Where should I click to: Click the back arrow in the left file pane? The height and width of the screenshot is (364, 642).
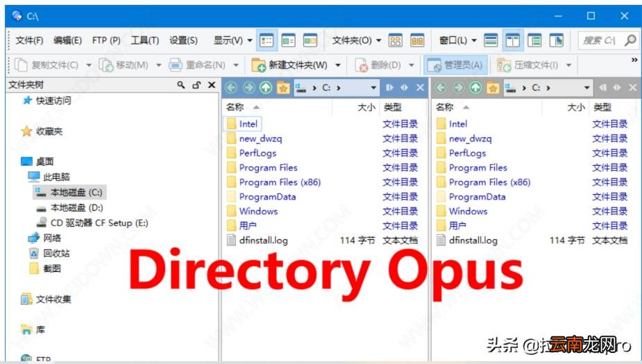(x=231, y=87)
